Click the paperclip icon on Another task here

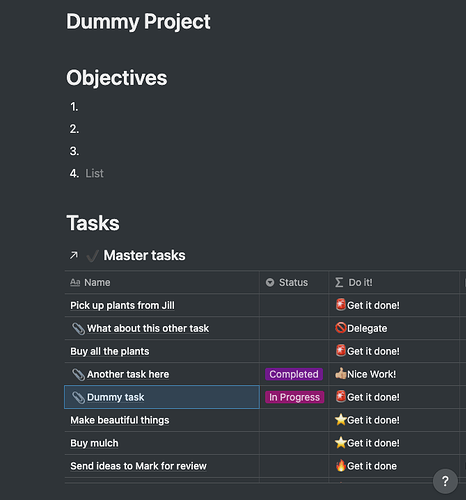coord(78,374)
